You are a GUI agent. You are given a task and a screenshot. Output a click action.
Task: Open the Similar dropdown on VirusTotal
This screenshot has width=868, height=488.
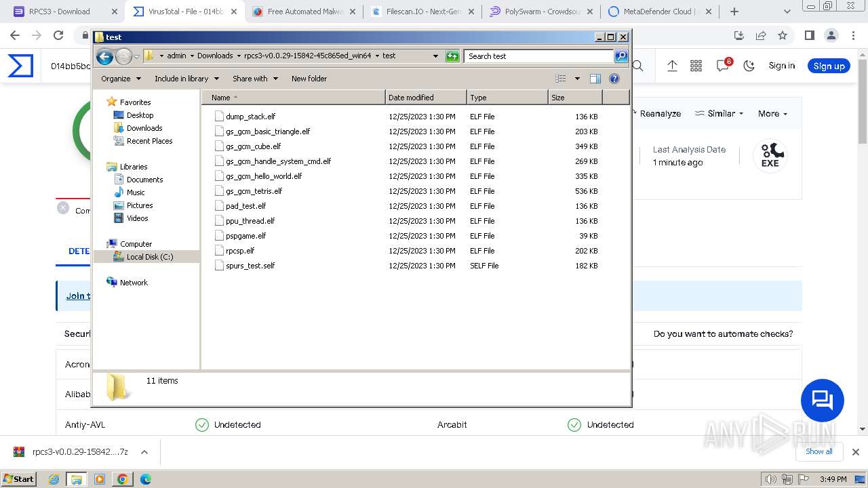719,114
